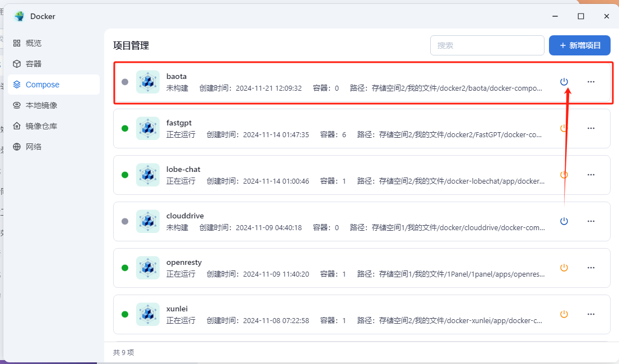Click the clouddrive project compose icon
The height and width of the screenshot is (364, 619).
(x=148, y=221)
